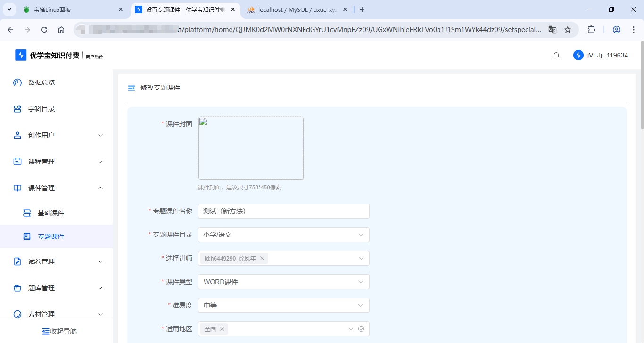Open 学科目录 via its sidebar icon

click(17, 109)
